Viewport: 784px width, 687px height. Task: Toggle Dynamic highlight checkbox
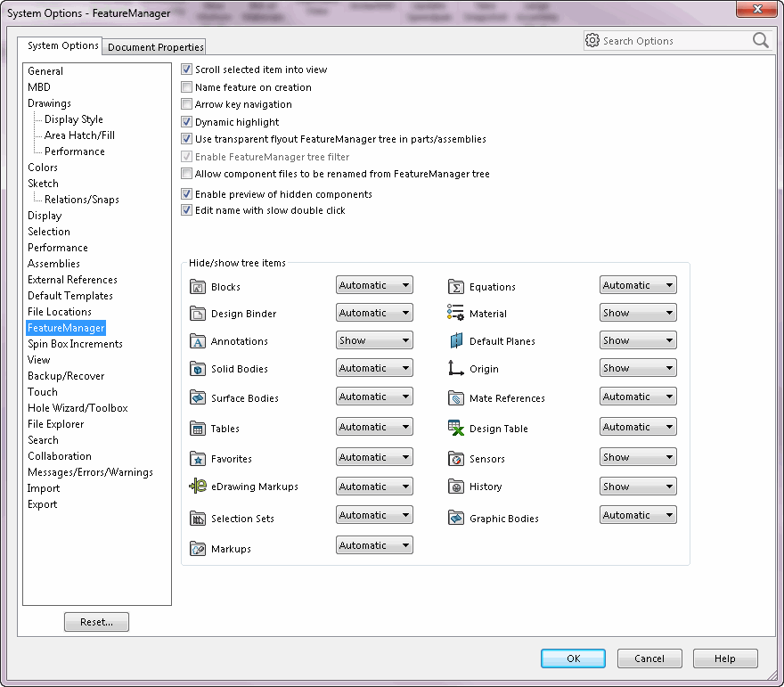[x=186, y=121]
